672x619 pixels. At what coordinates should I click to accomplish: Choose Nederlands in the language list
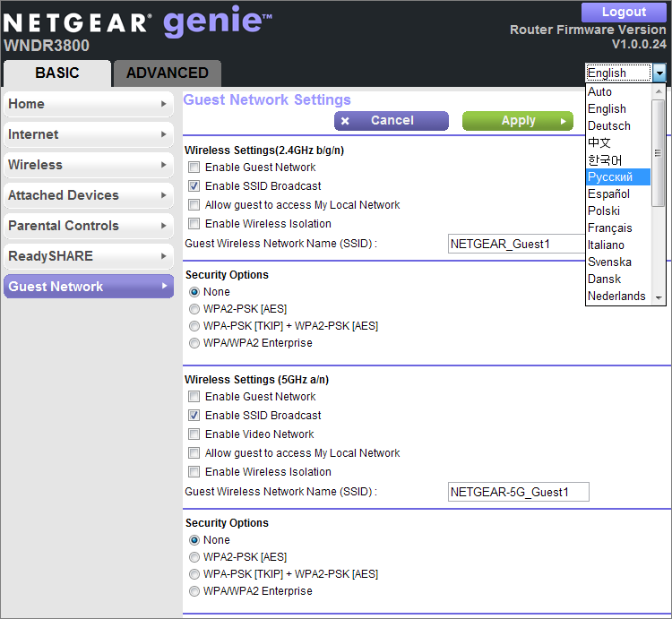coord(618,296)
